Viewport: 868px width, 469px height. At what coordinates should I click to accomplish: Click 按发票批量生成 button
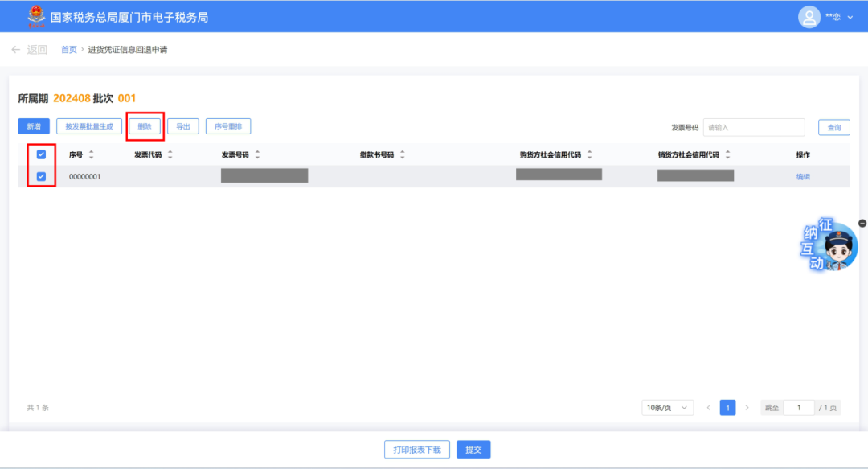pyautogui.click(x=89, y=126)
